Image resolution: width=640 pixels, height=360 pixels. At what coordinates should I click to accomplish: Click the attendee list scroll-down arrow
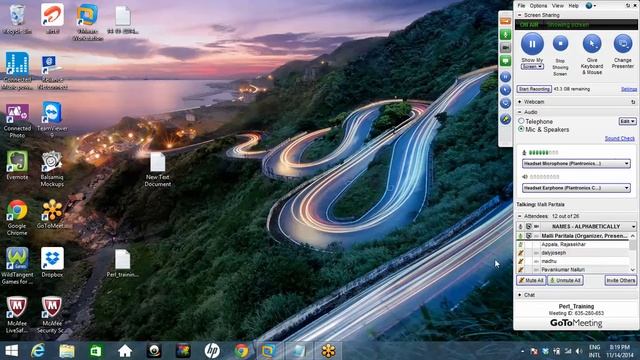pyautogui.click(x=633, y=270)
